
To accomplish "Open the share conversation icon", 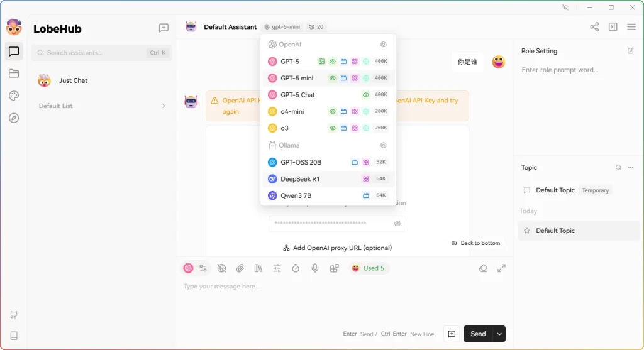I will coord(594,27).
